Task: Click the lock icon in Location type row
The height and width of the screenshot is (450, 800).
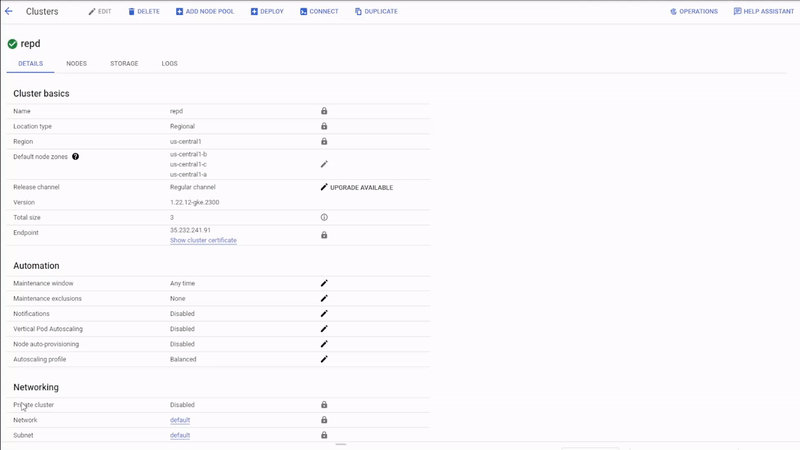Action: tap(324, 126)
